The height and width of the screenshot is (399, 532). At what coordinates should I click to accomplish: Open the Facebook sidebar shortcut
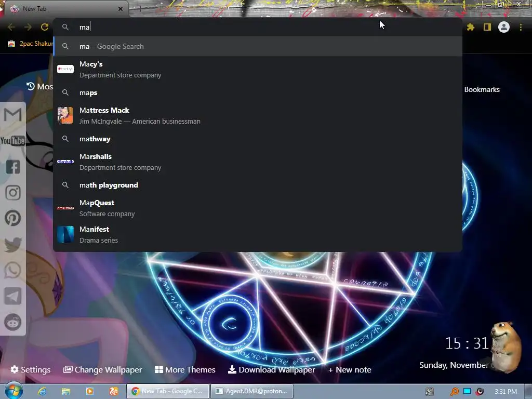(13, 167)
